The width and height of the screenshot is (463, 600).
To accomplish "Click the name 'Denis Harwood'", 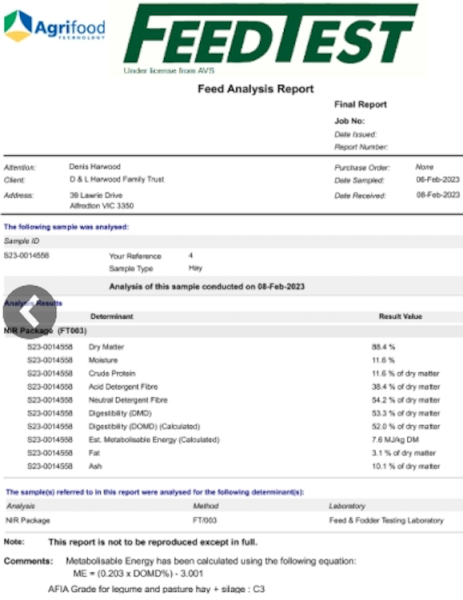I will [95, 166].
